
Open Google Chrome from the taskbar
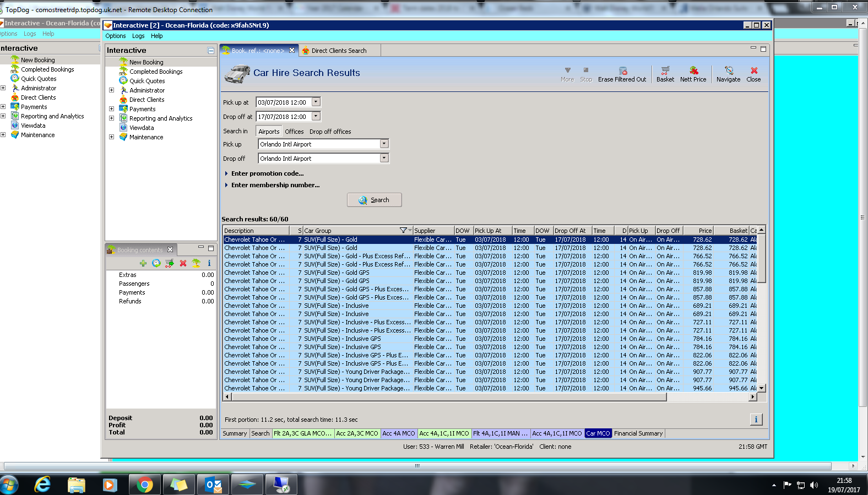tap(145, 485)
